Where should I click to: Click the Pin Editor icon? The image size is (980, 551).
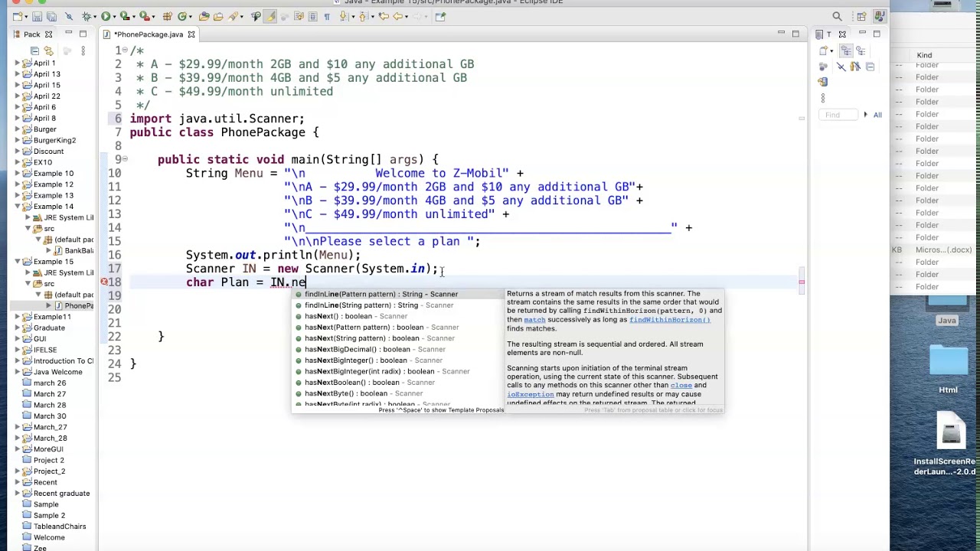(440, 16)
